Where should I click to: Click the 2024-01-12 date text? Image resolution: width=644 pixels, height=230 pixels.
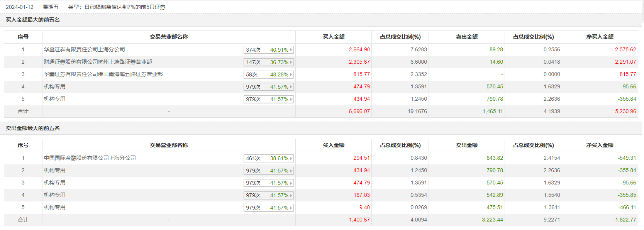[x=20, y=7]
